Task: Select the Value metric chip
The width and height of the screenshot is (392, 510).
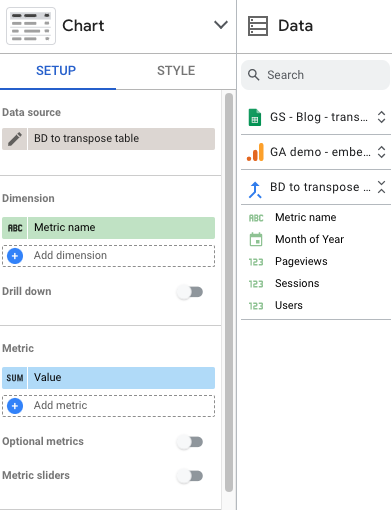Action: 121,378
